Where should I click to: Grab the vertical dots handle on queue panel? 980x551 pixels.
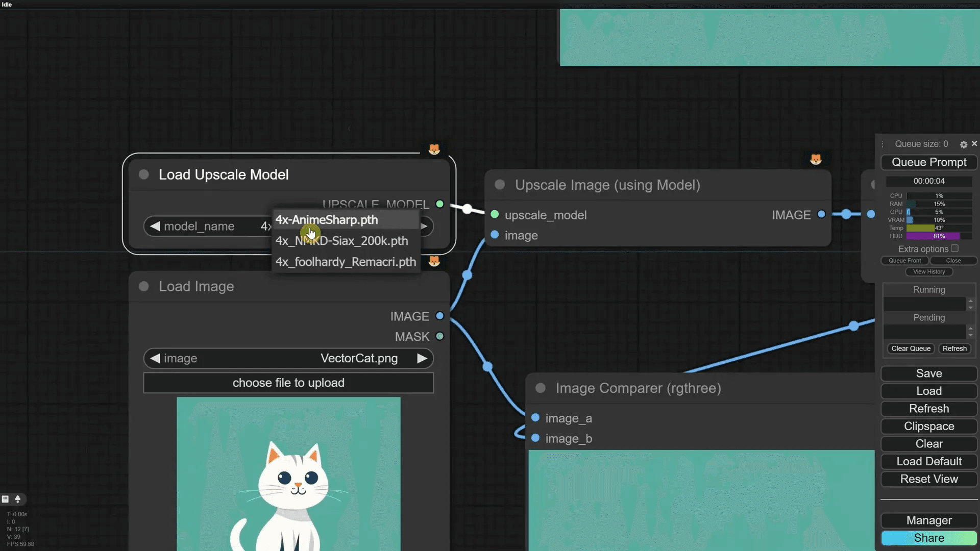[883, 144]
